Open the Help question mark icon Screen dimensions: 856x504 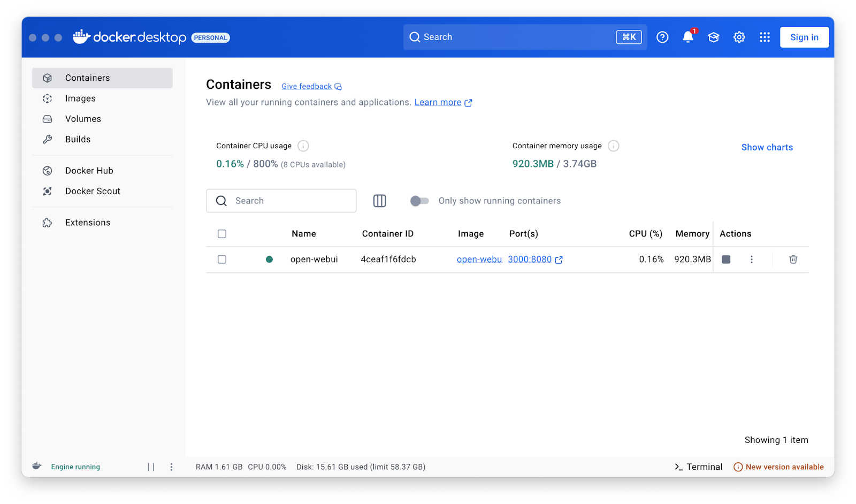click(x=662, y=37)
